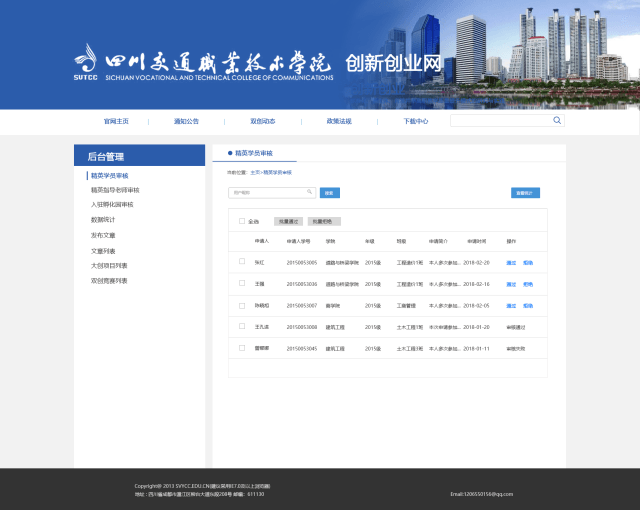This screenshot has height=510, width=640.
Task: Open 下载中心 from the top navigation
Action: pos(416,121)
